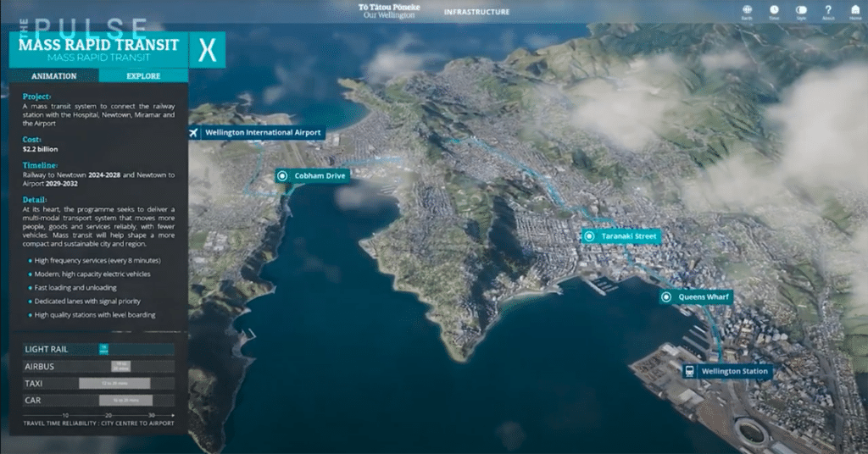
Task: Click the $2.2 billion cost value
Action: [x=40, y=149]
